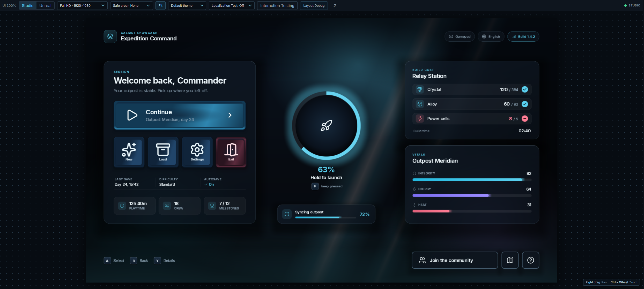Click the English language chip
This screenshot has width=644, height=289.
[491, 36]
